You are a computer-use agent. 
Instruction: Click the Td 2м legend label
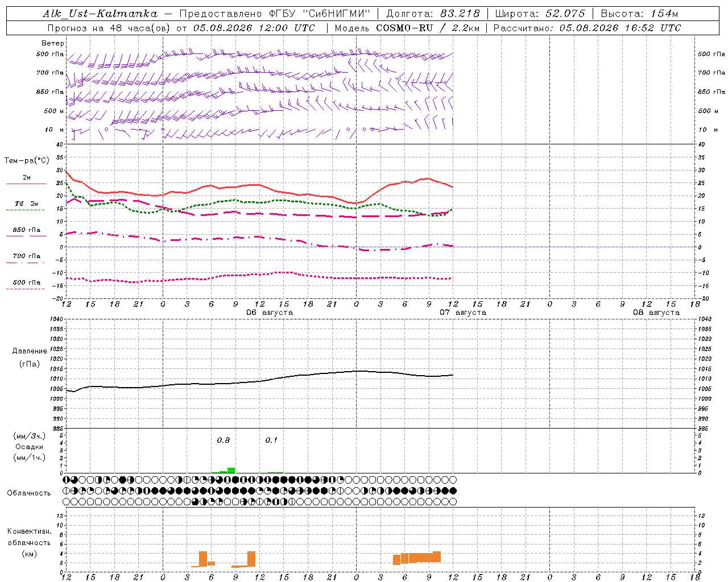pyautogui.click(x=27, y=203)
